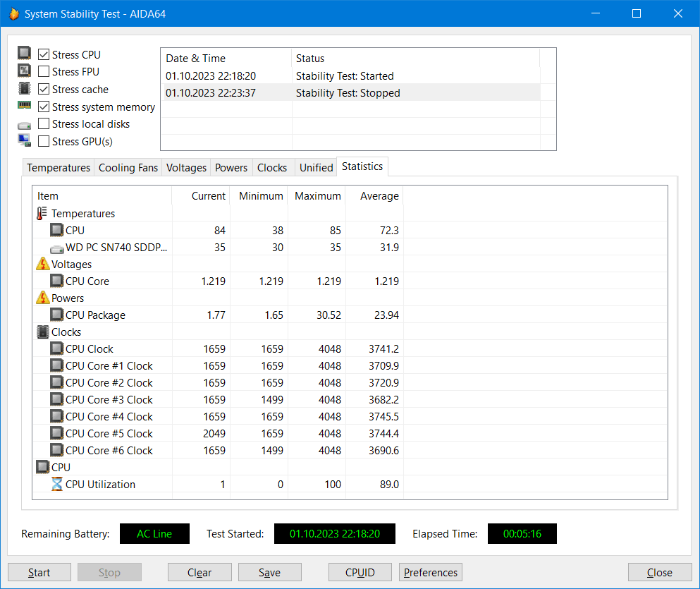Click the chip icon of CPU Package row

click(x=56, y=315)
